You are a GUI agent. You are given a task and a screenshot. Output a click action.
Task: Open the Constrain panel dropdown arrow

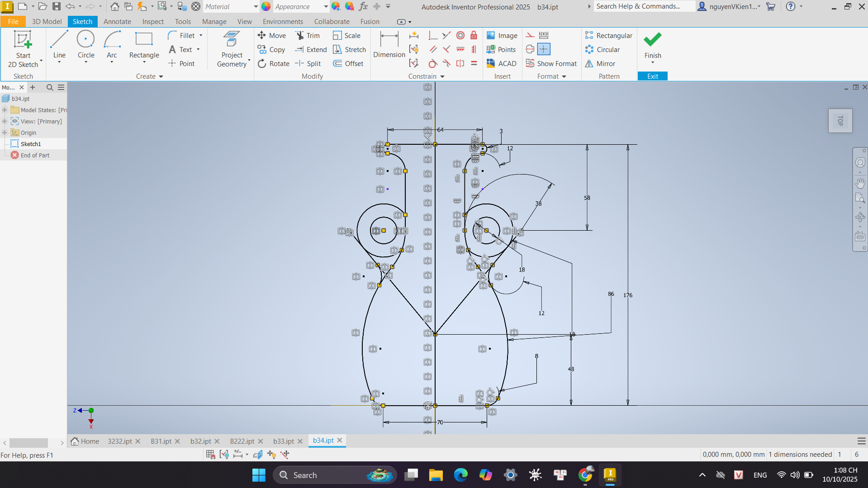click(x=442, y=76)
